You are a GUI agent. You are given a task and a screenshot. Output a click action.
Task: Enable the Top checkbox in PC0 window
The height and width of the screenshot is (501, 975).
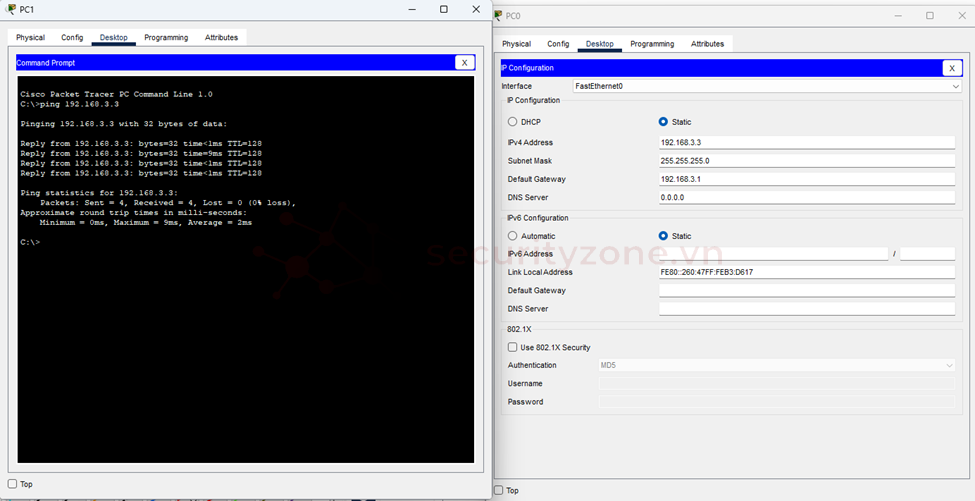point(499,490)
